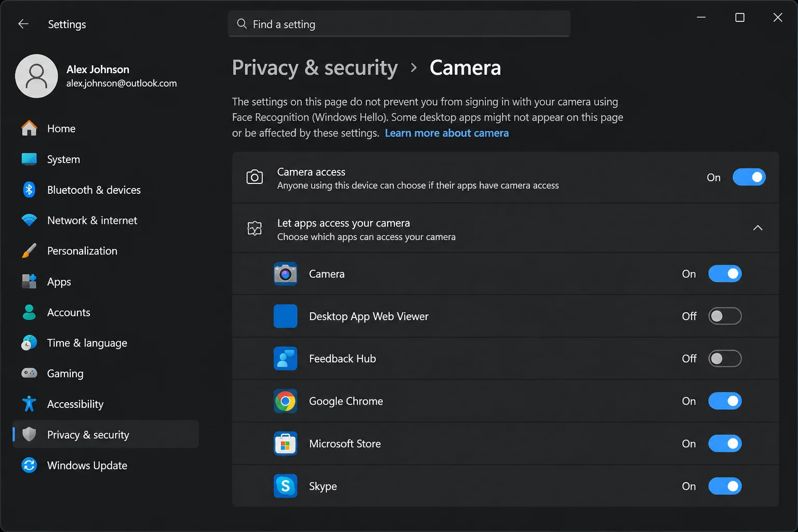Open Gaming settings
This screenshot has width=798, height=532.
coord(105,373)
